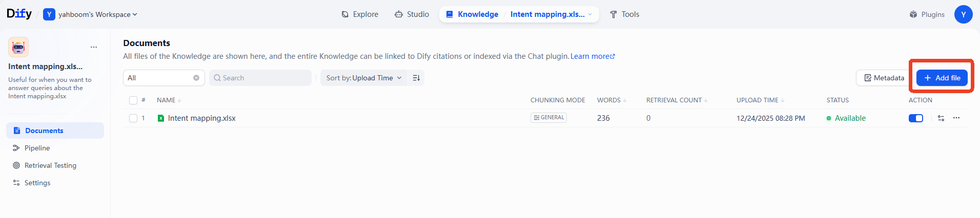Open chunk settings icon for Intent mapping.xlsx
Image resolution: width=980 pixels, height=218 pixels.
(941, 118)
